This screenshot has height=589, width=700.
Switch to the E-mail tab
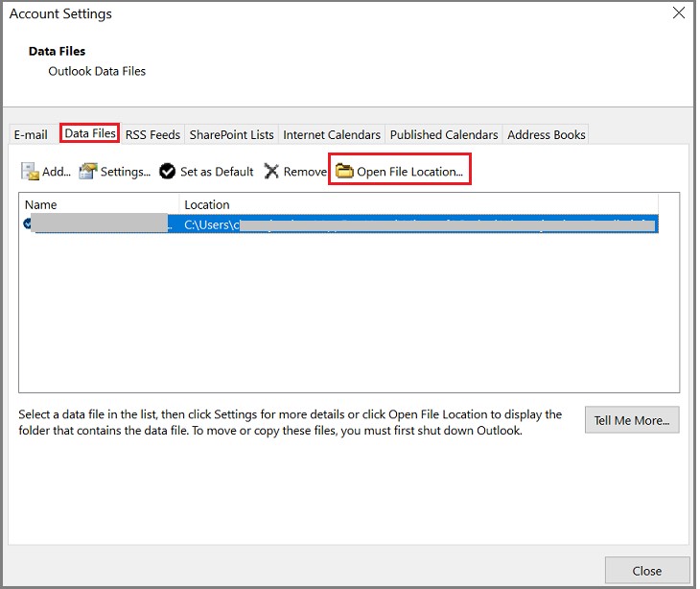(31, 134)
